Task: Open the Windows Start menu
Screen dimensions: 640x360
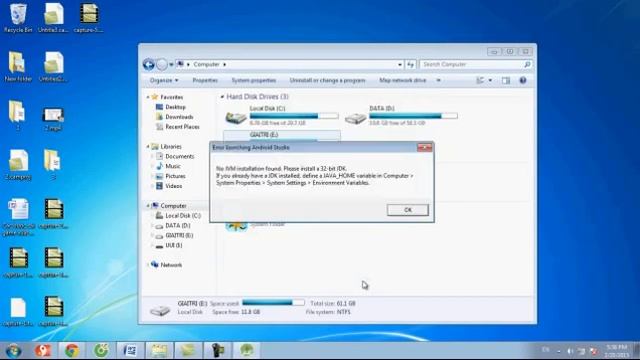Action: 13,351
